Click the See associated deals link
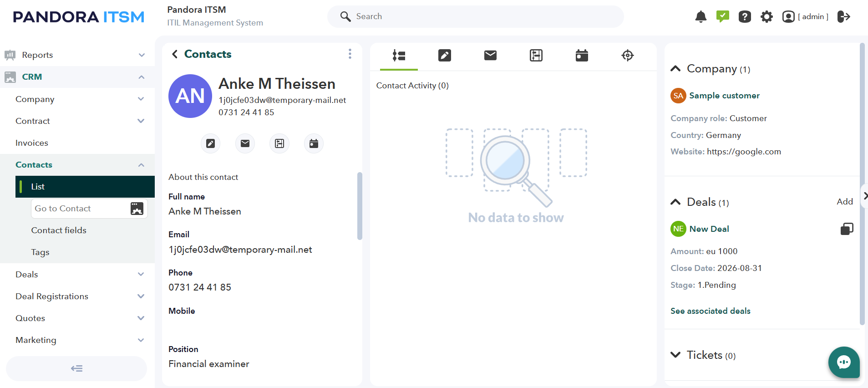This screenshot has height=388, width=868. (710, 311)
